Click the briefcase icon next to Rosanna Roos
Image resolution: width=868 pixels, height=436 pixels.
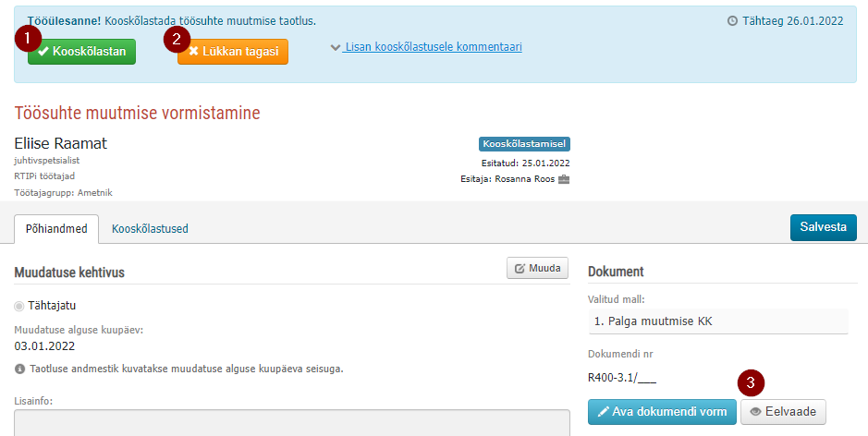coord(564,179)
